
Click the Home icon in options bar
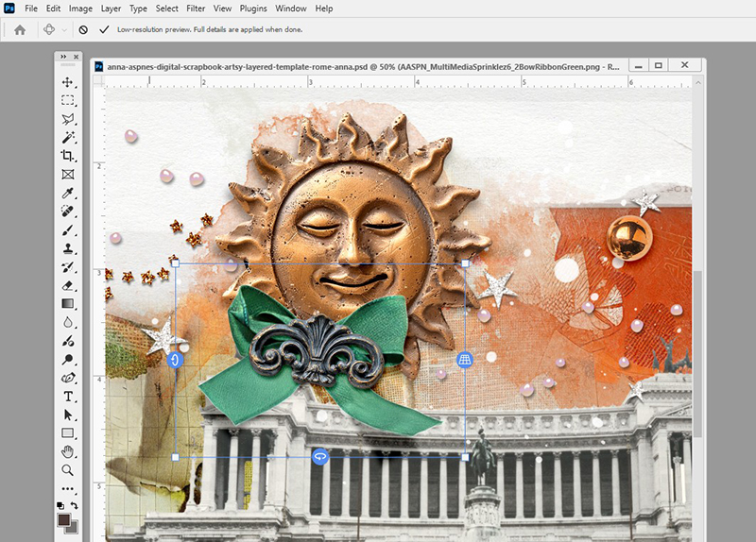[20, 30]
